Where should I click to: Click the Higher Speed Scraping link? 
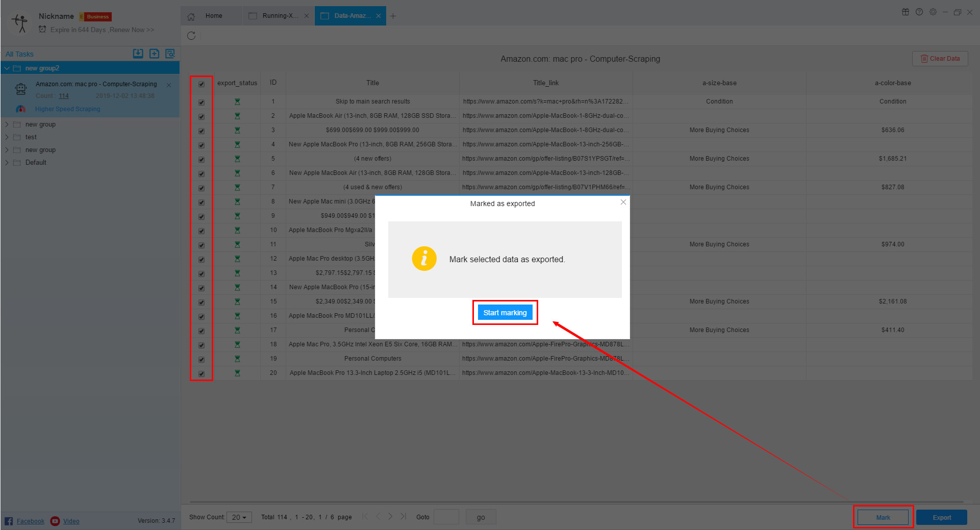coord(68,109)
